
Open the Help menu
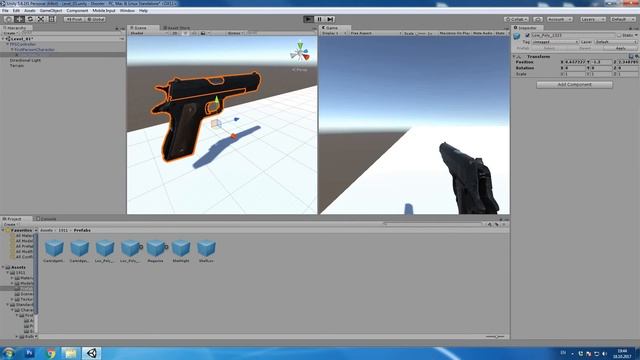[143, 11]
